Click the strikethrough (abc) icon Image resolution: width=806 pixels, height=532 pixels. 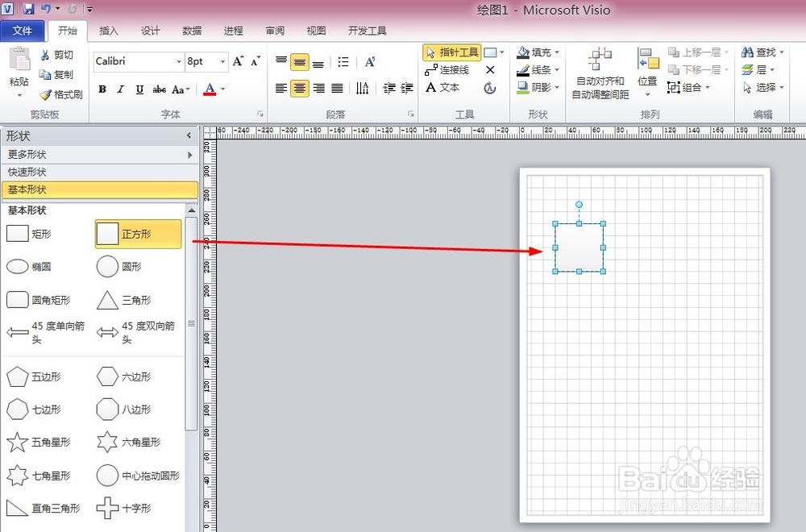click(160, 89)
